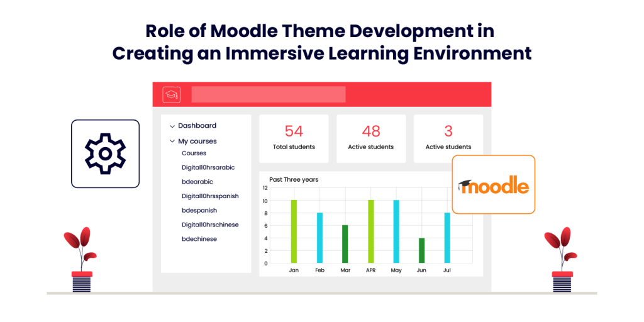Click the graduation cap logo icon
644x322 pixels.
[171, 94]
